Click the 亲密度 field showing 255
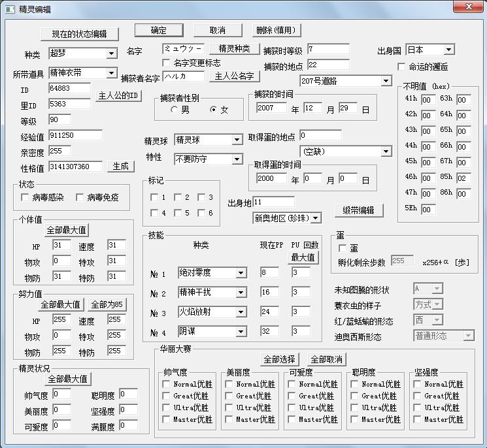Viewport: 487px width, 448px height. click(x=59, y=151)
